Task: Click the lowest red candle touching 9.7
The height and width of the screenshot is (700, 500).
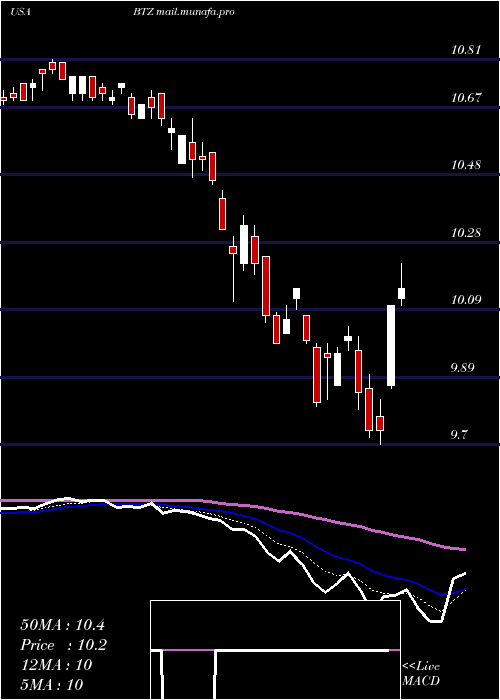Action: [x=380, y=422]
